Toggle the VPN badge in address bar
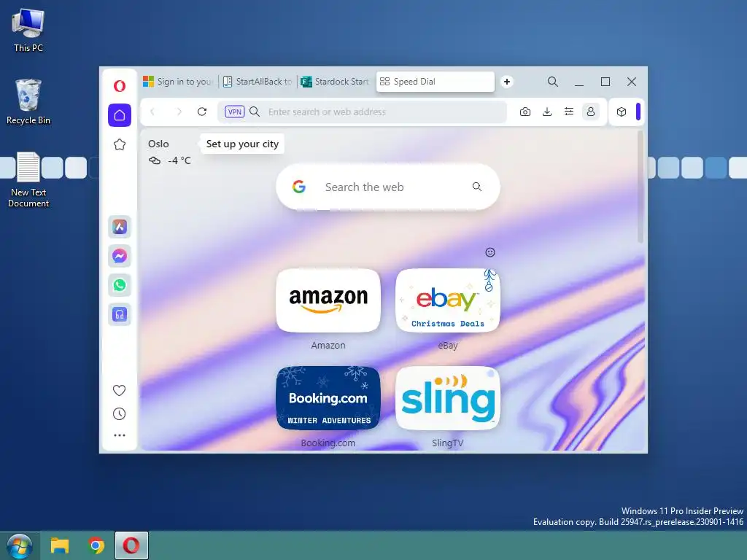This screenshot has height=560, width=747. pos(234,112)
